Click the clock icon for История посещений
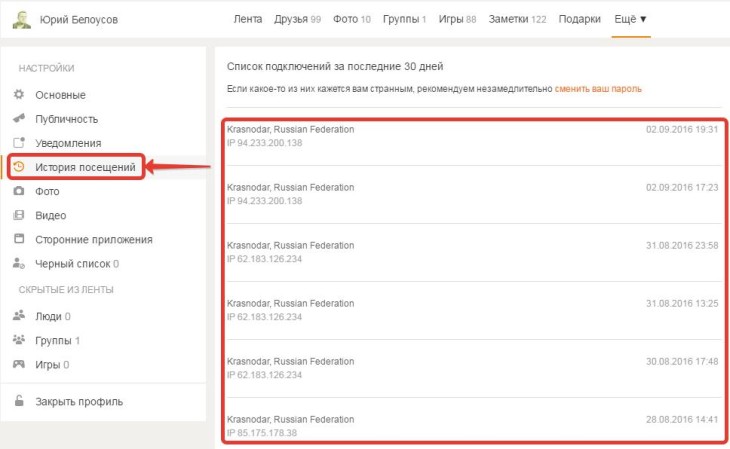Viewport: 730px width, 449px height. point(19,167)
